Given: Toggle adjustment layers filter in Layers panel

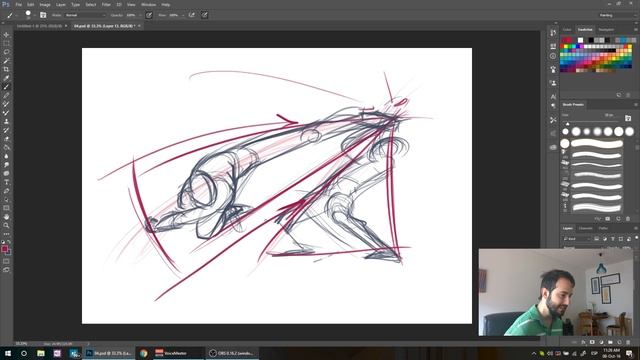Looking at the screenshot, I should pos(604,239).
